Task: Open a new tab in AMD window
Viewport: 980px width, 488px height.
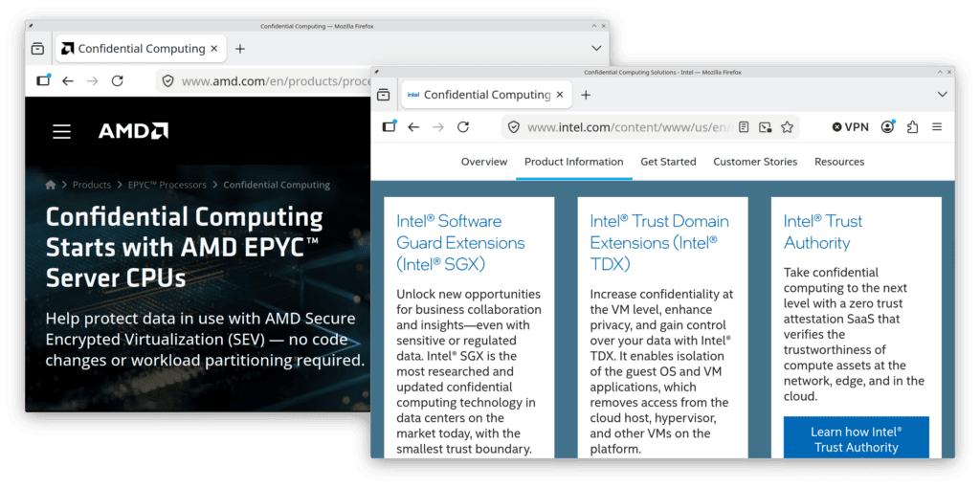Action: pyautogui.click(x=240, y=49)
